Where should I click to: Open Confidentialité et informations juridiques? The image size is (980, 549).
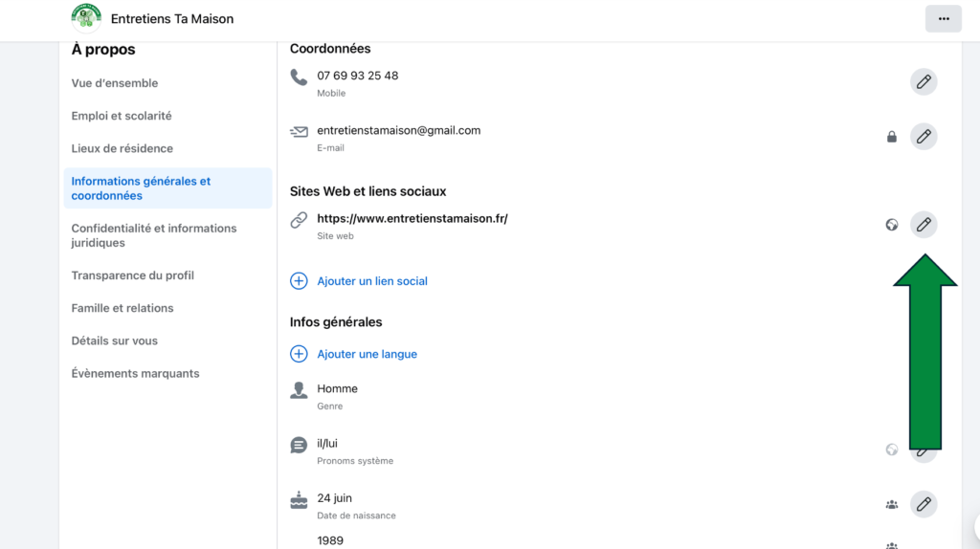154,235
